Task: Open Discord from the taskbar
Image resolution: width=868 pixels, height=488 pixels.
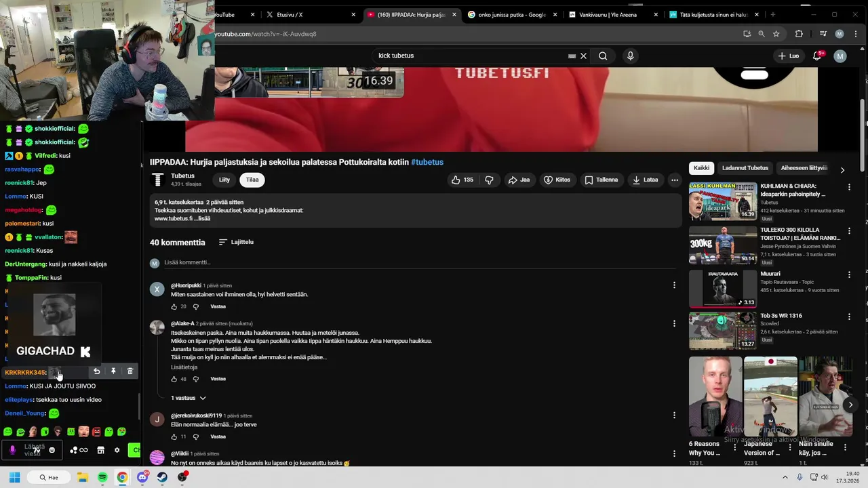Action: coord(142,477)
